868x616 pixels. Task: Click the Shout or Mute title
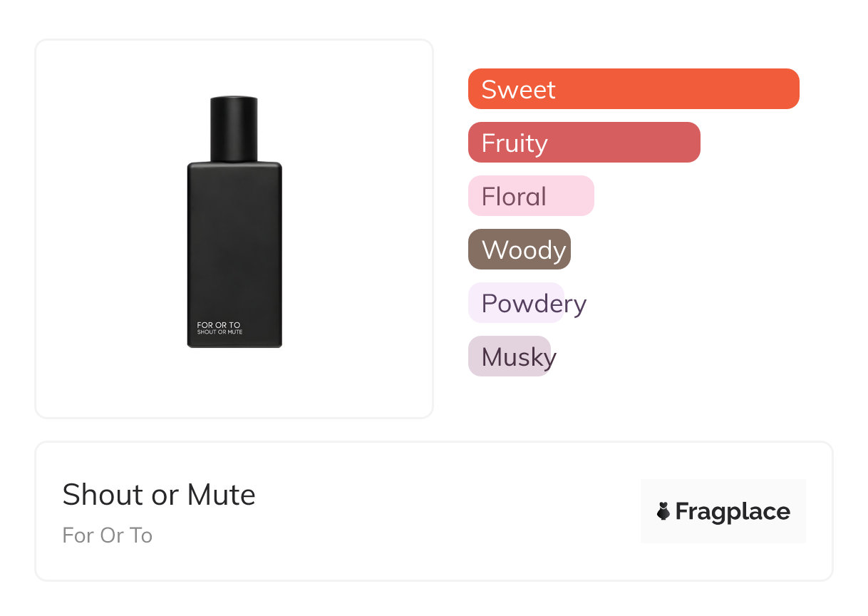[159, 495]
